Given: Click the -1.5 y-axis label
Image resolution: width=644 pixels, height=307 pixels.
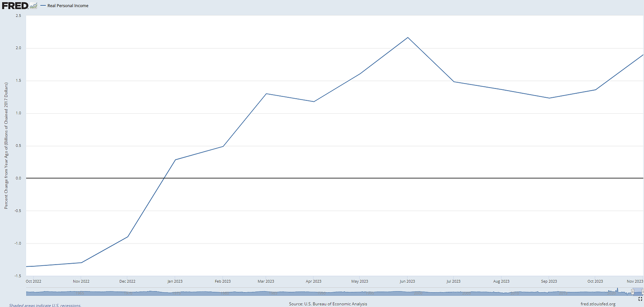Looking at the screenshot, I should (x=18, y=276).
